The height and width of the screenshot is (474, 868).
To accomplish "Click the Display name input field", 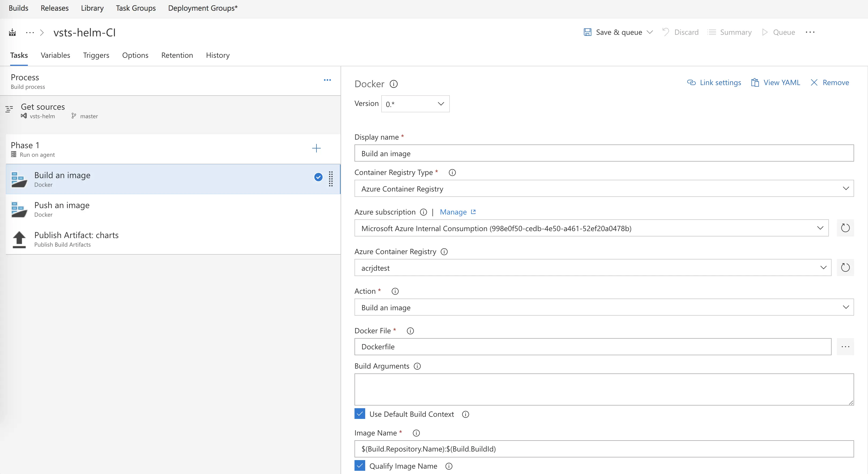I will (x=604, y=153).
